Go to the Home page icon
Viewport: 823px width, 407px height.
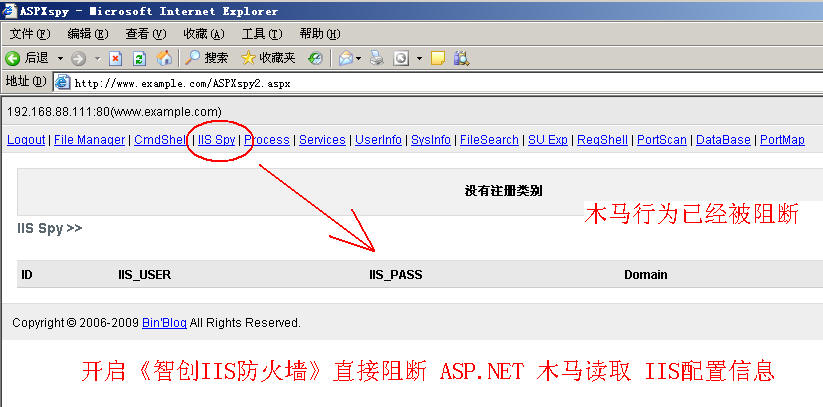[x=164, y=58]
